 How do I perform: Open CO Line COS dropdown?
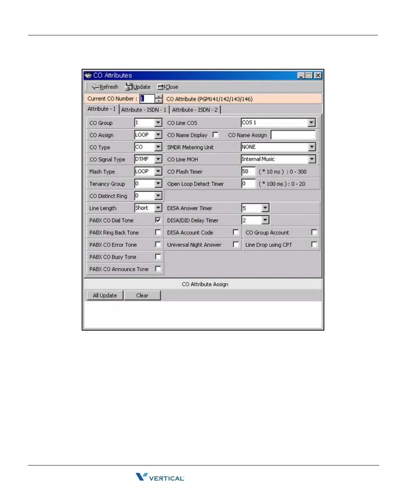[x=311, y=122]
